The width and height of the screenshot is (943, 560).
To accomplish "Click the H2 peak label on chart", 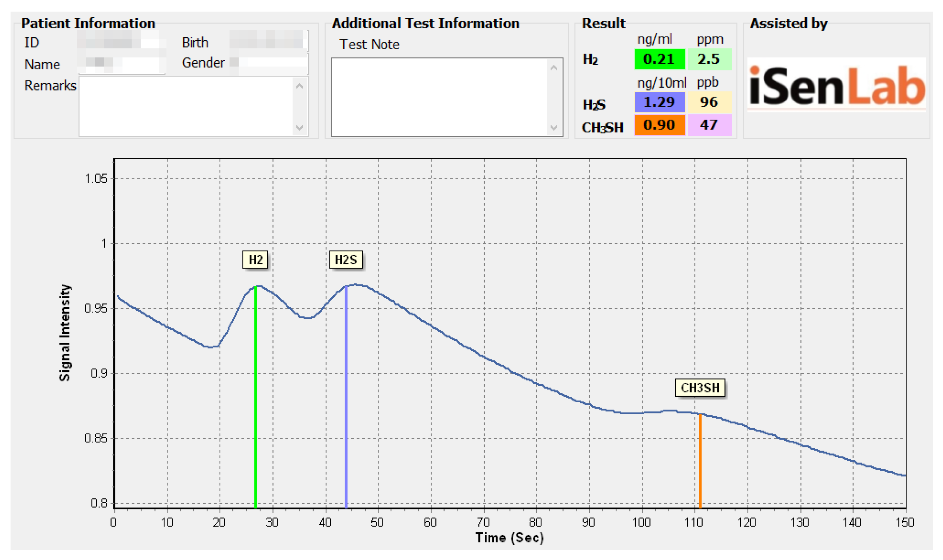I will point(255,260).
